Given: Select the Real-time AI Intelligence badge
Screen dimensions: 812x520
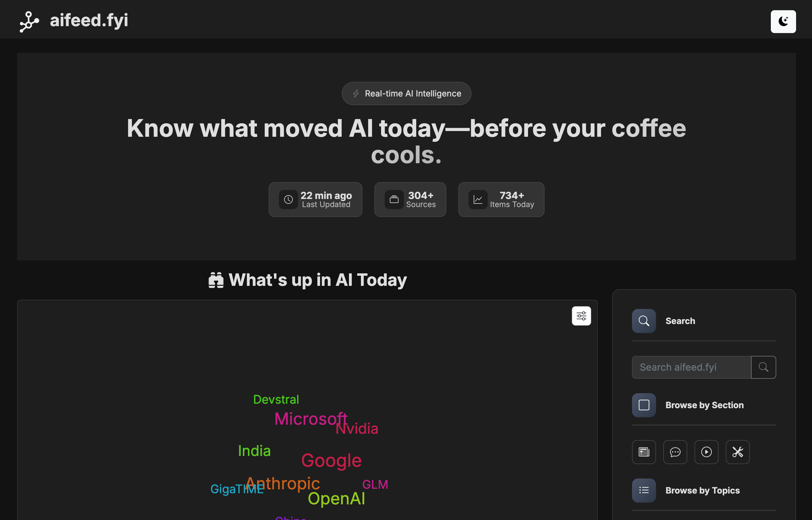Looking at the screenshot, I should point(406,93).
